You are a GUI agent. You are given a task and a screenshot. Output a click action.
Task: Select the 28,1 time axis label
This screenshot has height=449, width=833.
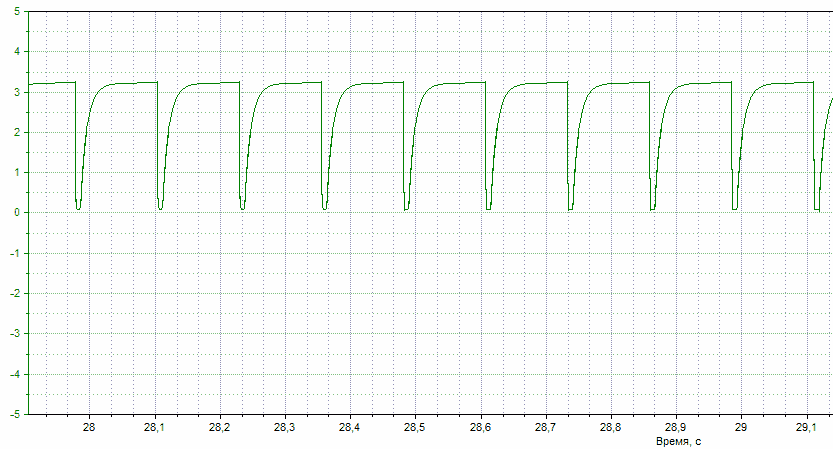(154, 427)
